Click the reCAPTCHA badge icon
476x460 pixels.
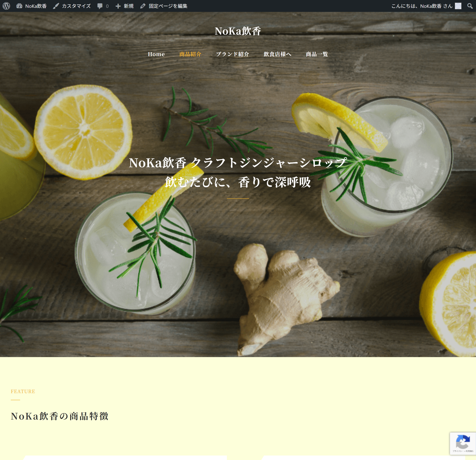click(463, 442)
